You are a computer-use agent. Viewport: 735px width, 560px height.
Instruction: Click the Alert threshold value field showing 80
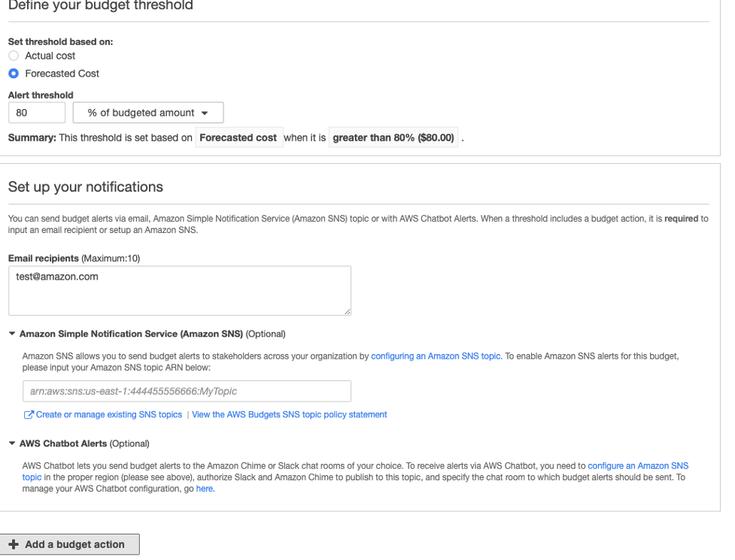point(36,112)
